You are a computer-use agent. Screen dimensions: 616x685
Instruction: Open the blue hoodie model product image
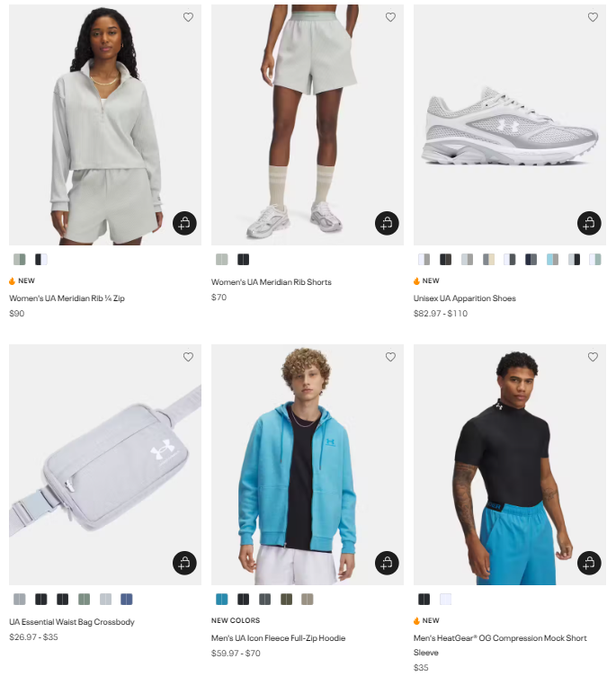coord(308,465)
